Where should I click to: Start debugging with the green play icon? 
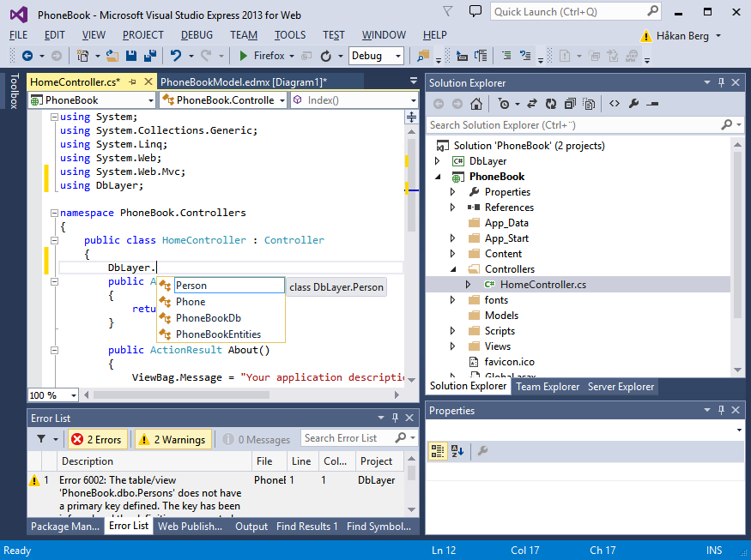(243, 56)
